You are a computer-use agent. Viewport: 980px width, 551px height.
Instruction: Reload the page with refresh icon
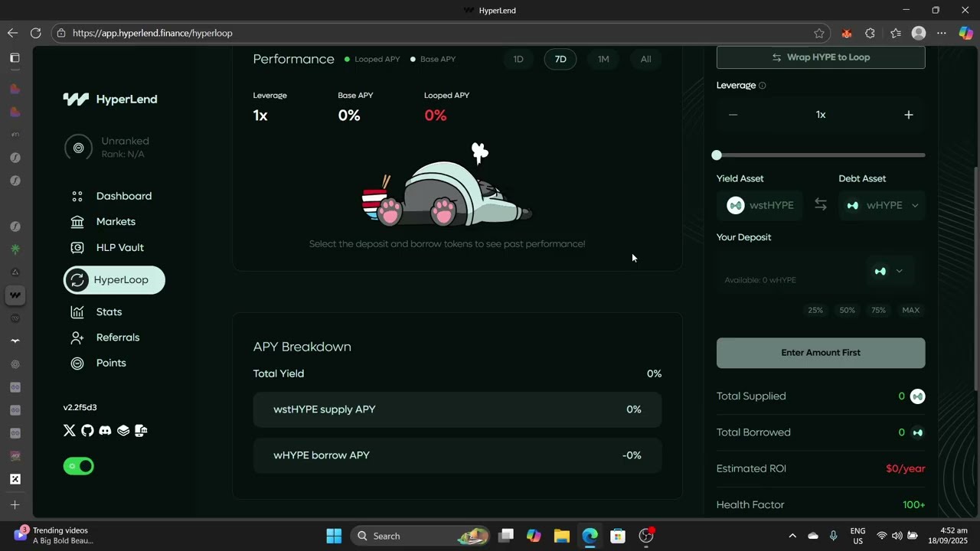click(x=35, y=33)
